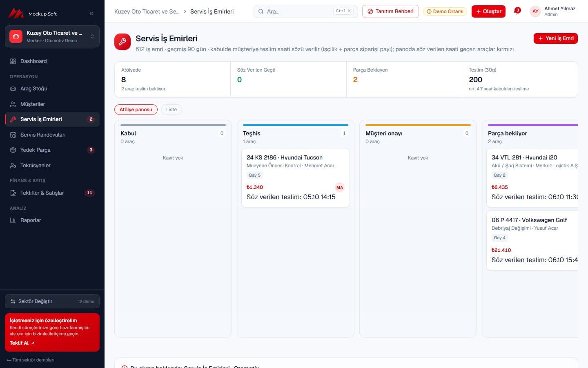Click the Teklifler & Satışlar document icon
This screenshot has height=368, width=588.
(x=13, y=193)
